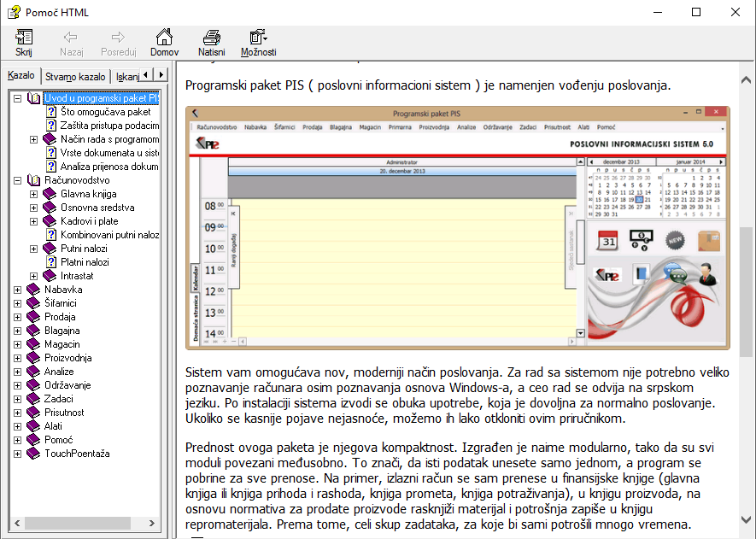Click the Domov (Home) toolbar icon

(164, 37)
